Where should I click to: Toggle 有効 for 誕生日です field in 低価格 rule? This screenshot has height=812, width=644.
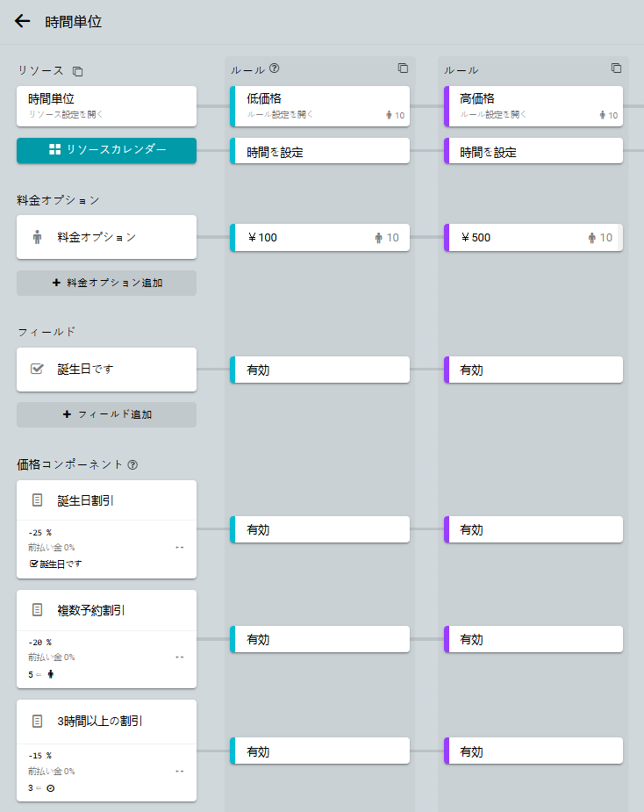320,370
